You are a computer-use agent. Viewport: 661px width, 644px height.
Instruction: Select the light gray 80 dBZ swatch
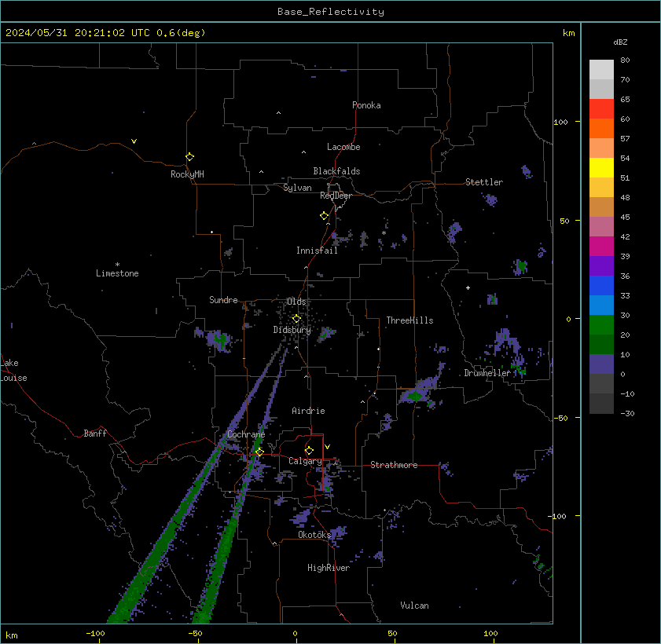[x=601, y=69]
